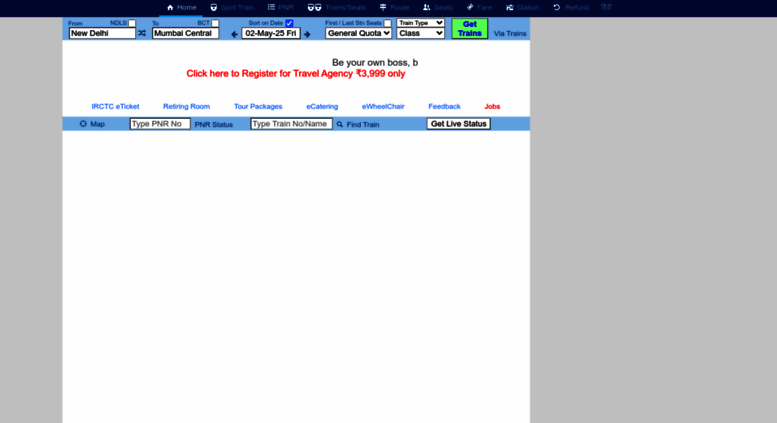Viewport: 777px width, 423px height.
Task: Open Via Trains link
Action: [510, 34]
